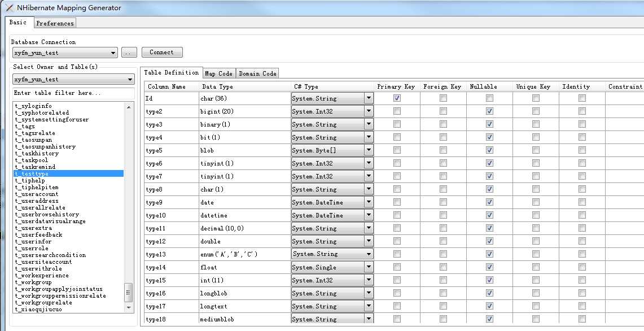The width and height of the screenshot is (644, 331).
Task: Open the Domain Code tab
Action: click(257, 73)
